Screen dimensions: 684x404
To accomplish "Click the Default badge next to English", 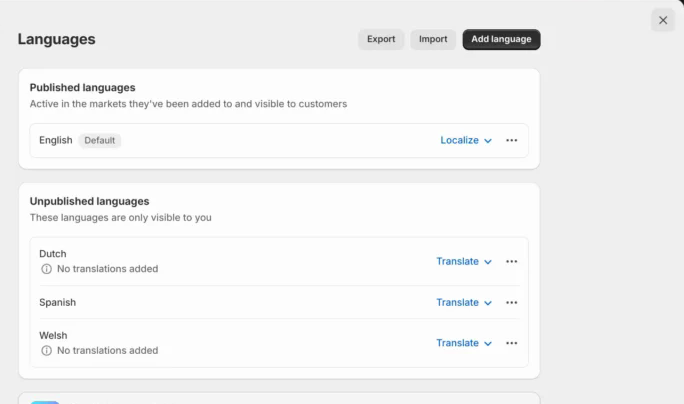I will point(99,140).
